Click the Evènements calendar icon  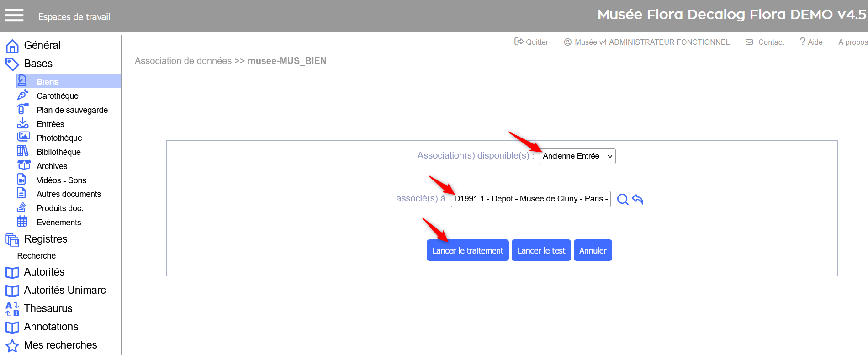coord(22,222)
